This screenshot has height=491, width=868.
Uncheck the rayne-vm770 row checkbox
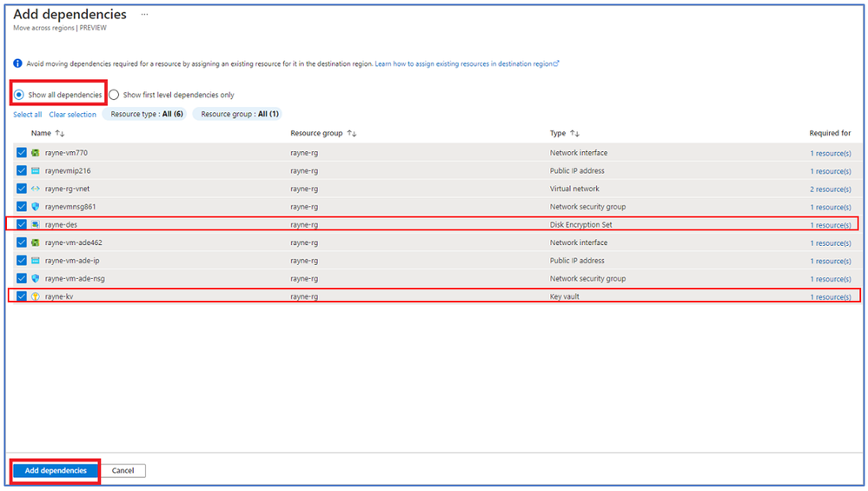(22, 153)
